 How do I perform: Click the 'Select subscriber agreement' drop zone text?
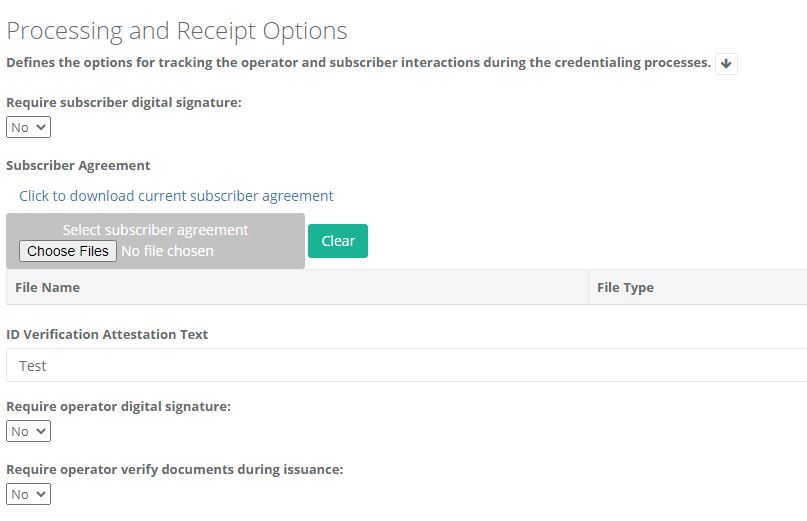tap(155, 230)
